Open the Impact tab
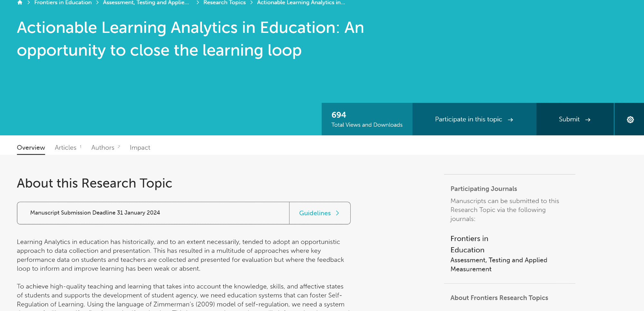This screenshot has width=644, height=311. [x=140, y=148]
